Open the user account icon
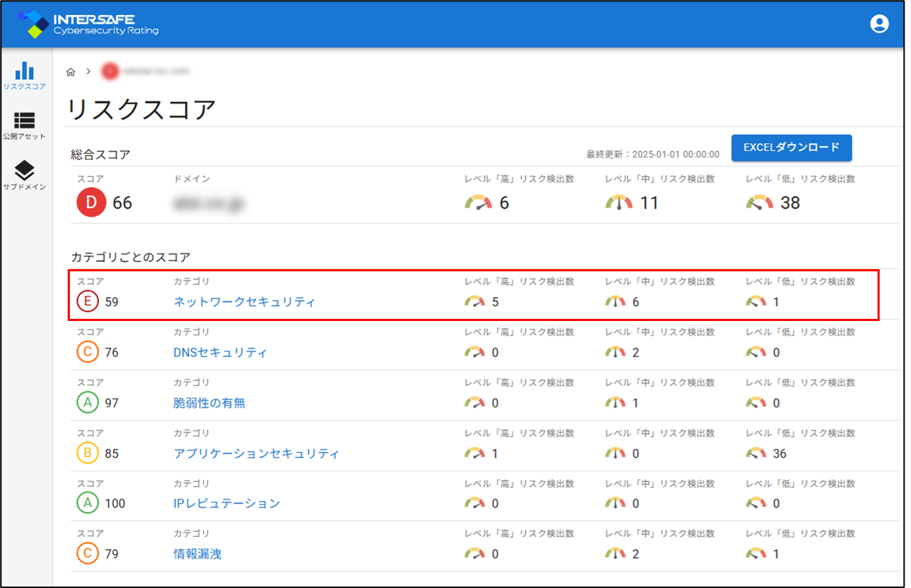 879,24
